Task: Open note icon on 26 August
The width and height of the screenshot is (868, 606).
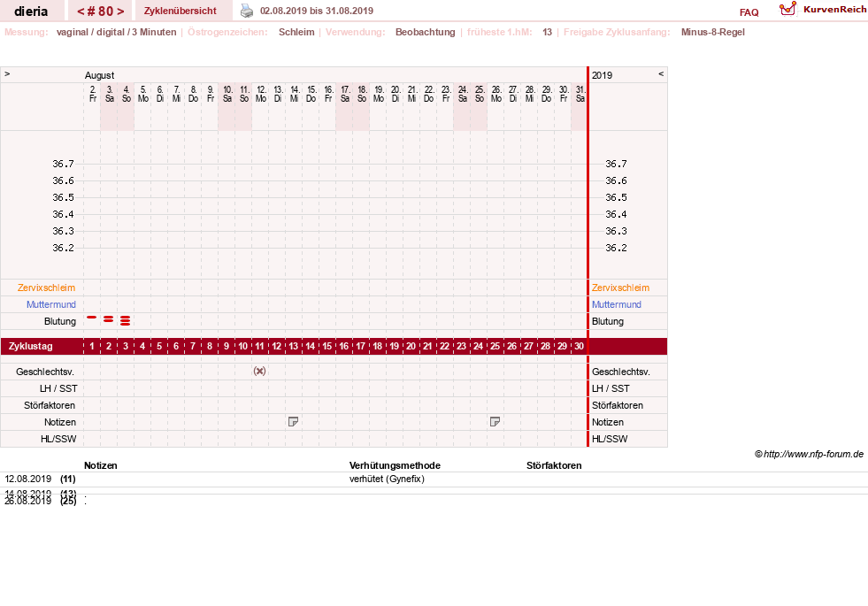Action: (495, 422)
